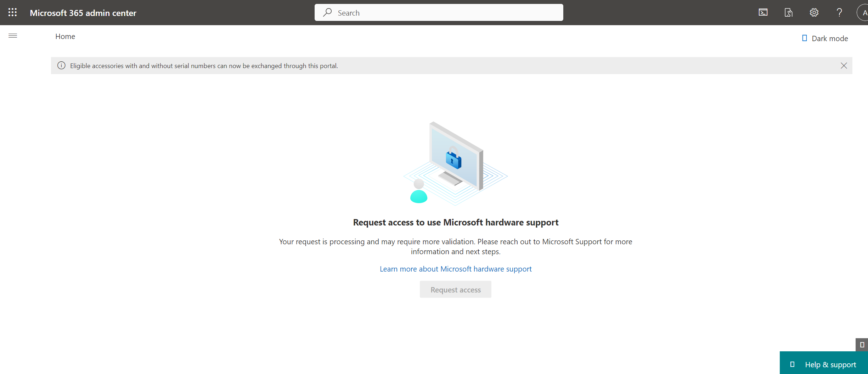
Task: Dismiss the eligible accessories notification banner
Action: point(844,66)
